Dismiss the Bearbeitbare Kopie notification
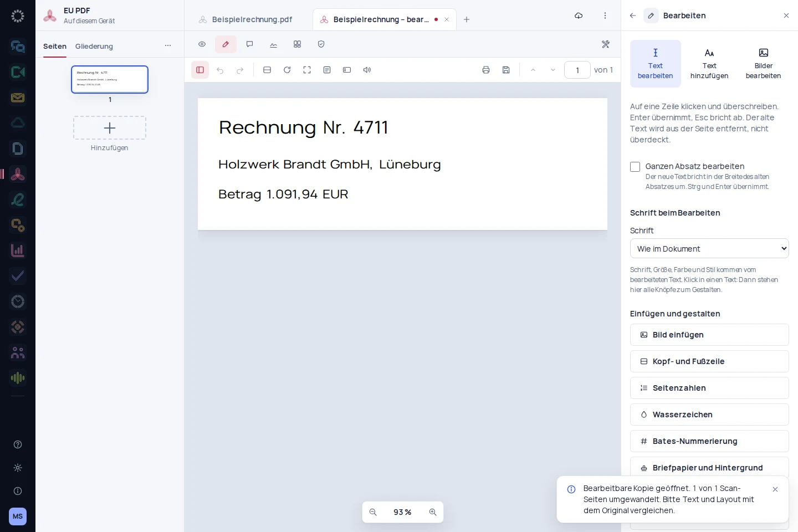This screenshot has width=798, height=532. coord(775,489)
